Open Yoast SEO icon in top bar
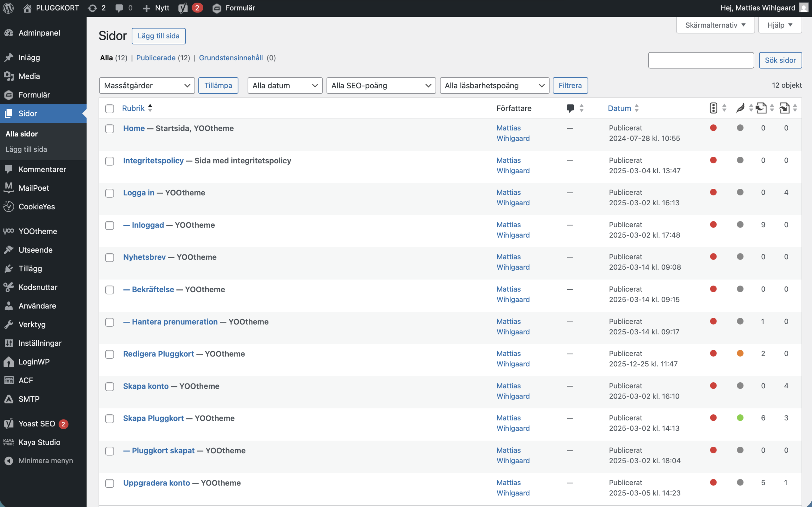This screenshot has width=812, height=507. [183, 8]
